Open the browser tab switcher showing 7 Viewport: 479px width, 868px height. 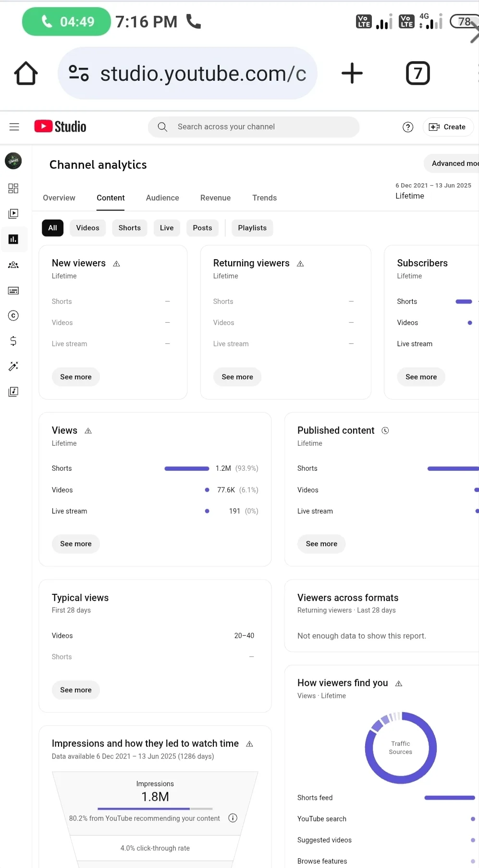(x=418, y=74)
